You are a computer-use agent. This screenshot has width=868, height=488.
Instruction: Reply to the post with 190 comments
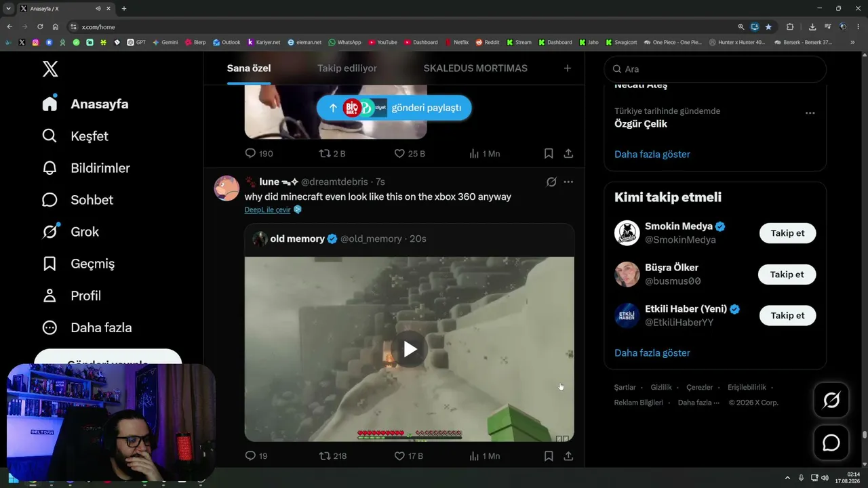coord(258,154)
